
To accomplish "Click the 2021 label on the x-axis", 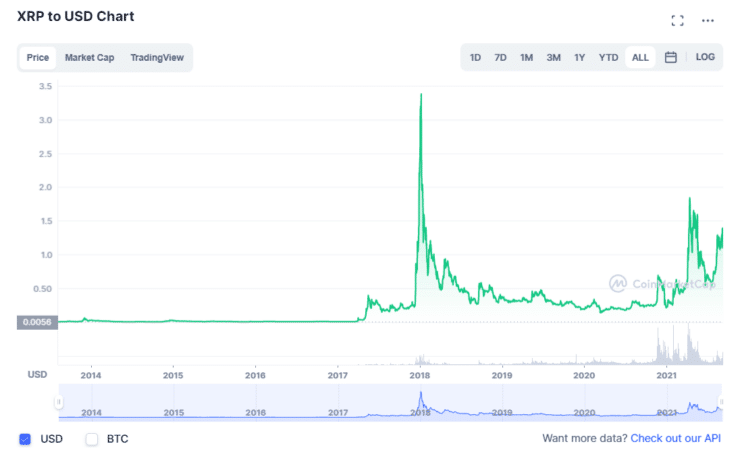I will point(666,376).
